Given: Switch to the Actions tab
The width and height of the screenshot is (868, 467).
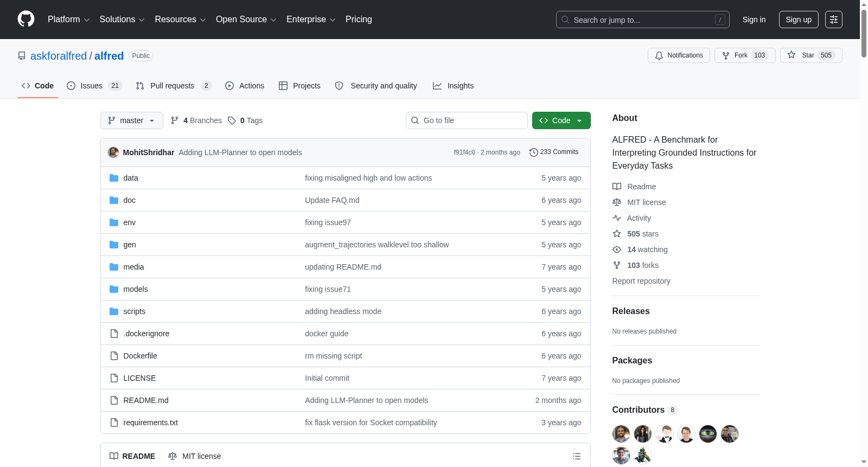Looking at the screenshot, I should coord(245,86).
